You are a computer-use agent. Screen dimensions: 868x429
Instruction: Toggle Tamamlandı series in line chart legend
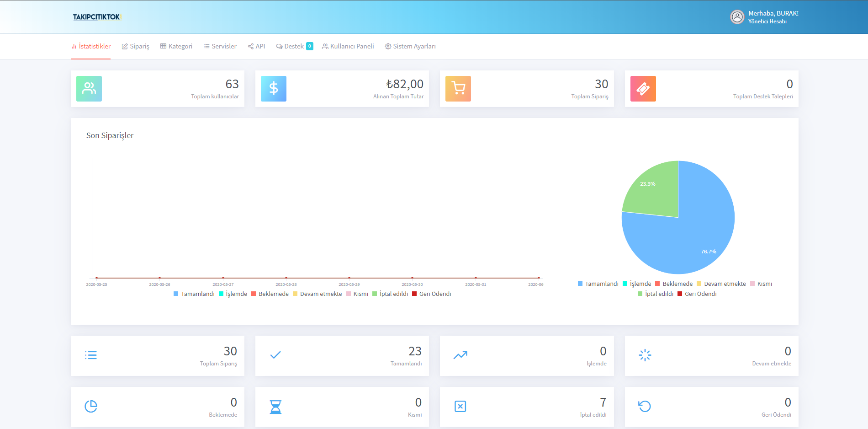(194, 294)
